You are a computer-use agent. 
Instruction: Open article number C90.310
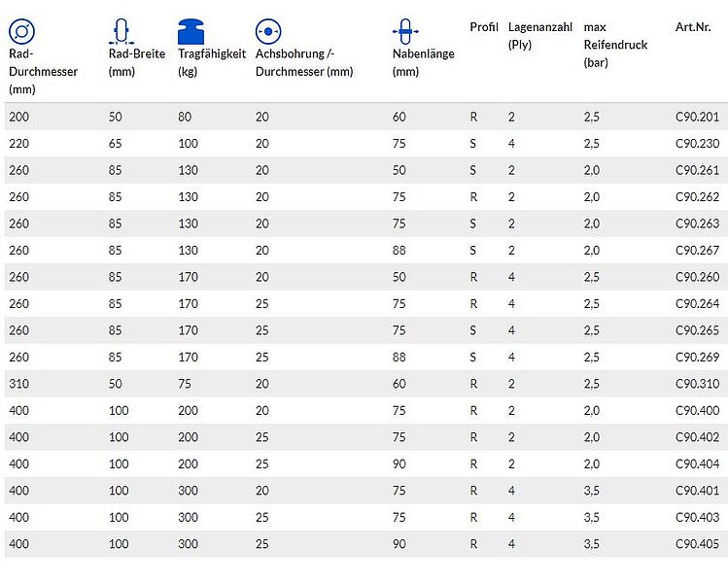click(x=697, y=384)
